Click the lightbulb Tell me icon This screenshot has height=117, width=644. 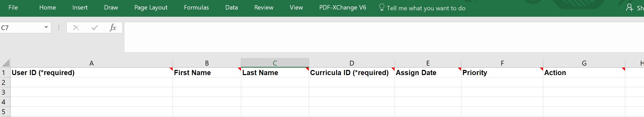pyautogui.click(x=382, y=7)
